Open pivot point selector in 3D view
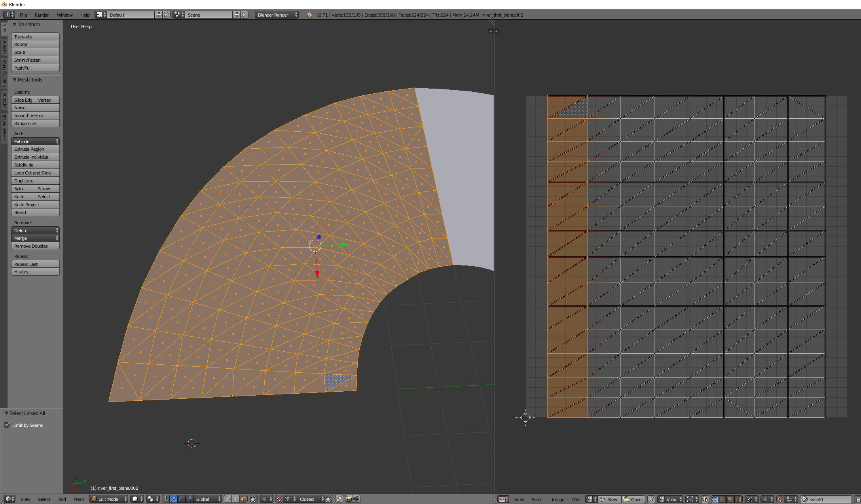 coord(153,499)
